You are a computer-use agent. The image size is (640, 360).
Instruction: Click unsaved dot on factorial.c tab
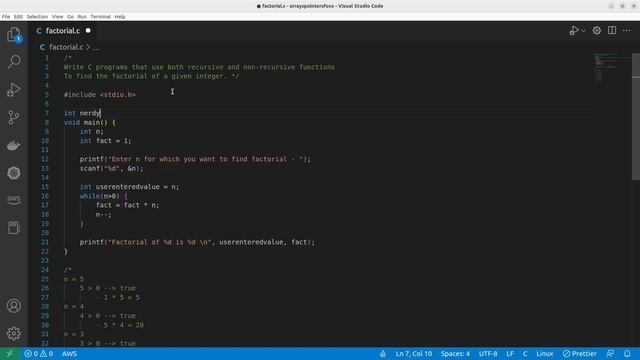point(88,31)
